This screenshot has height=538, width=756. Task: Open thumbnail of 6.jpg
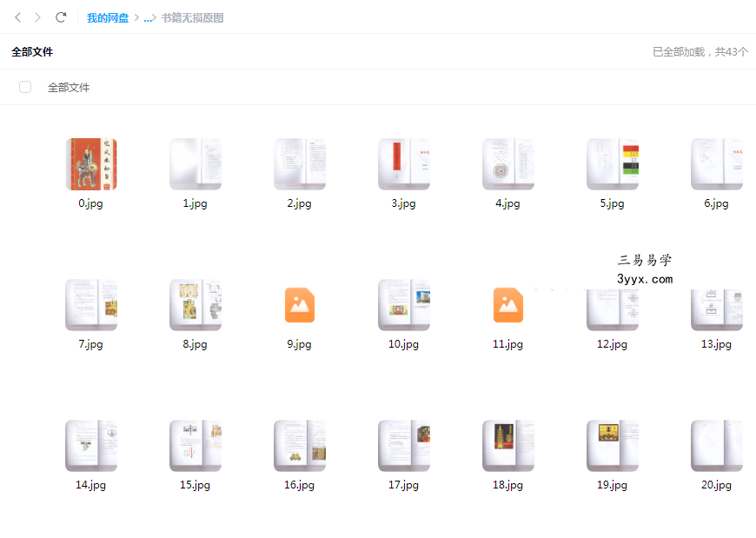[717, 164]
